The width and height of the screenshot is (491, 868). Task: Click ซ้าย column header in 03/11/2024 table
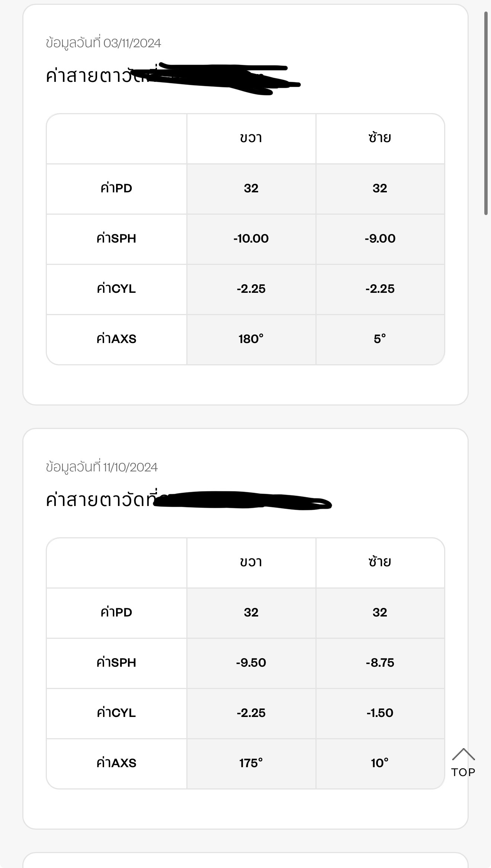(x=380, y=138)
